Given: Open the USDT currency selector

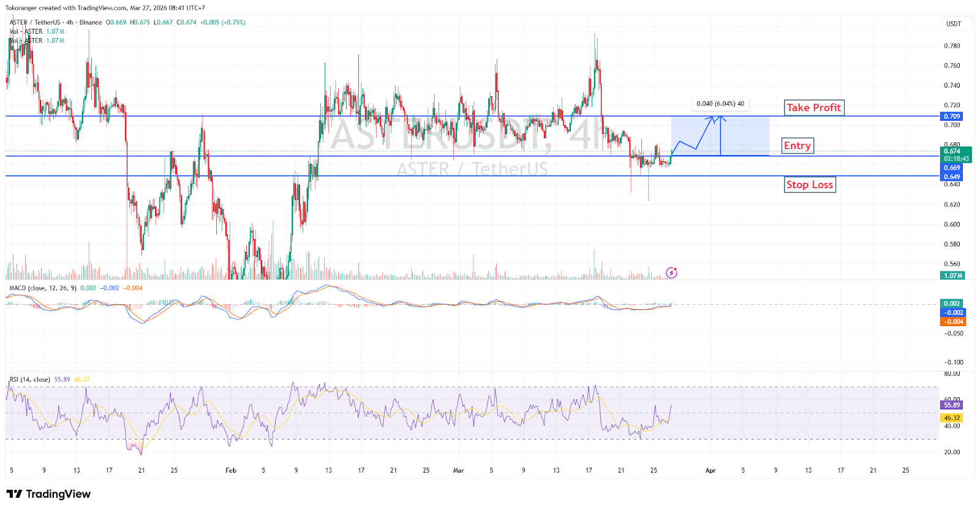Looking at the screenshot, I should tap(954, 24).
